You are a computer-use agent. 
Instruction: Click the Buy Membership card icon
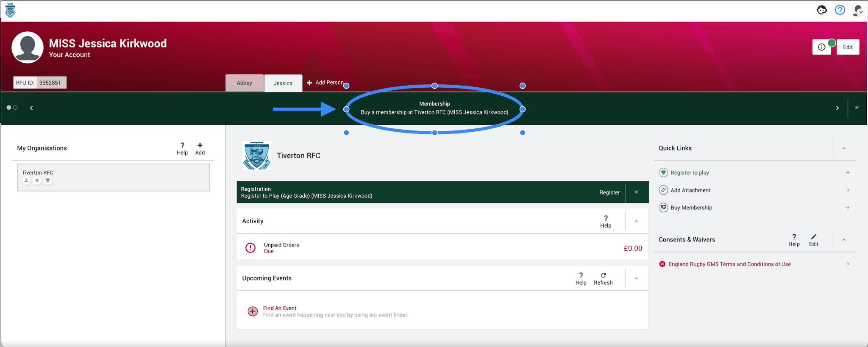[x=663, y=208]
